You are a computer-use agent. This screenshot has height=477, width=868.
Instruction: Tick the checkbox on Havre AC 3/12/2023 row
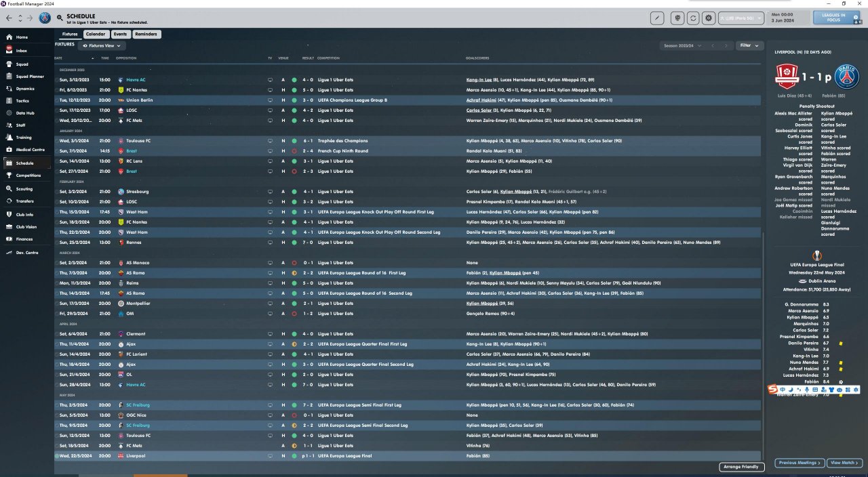coord(57,80)
